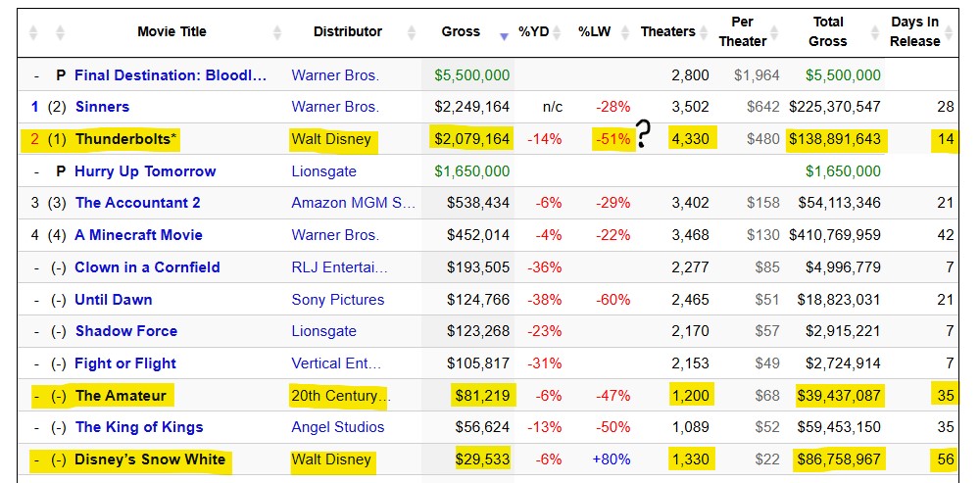Open The Accountant 2 movie link

pos(137,203)
